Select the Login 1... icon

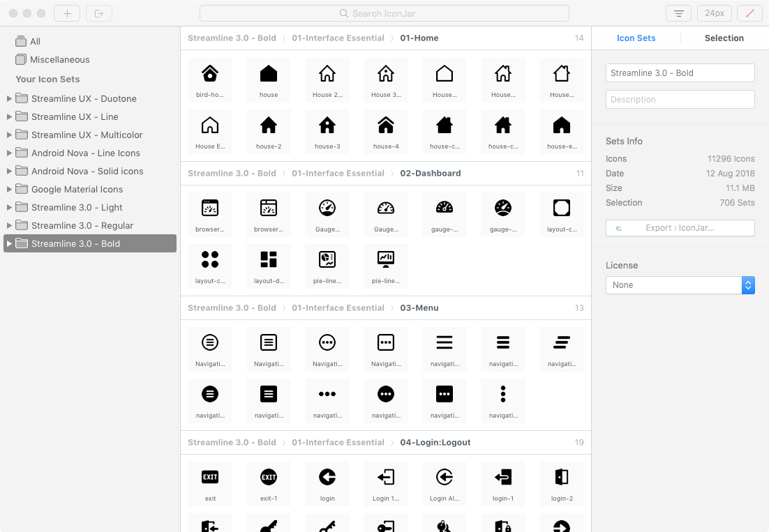pos(386,483)
